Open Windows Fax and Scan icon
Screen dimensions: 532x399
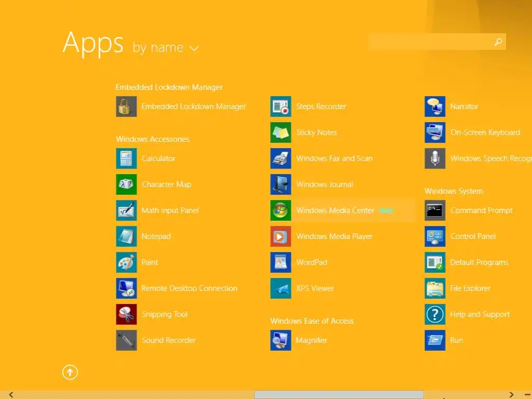281,158
